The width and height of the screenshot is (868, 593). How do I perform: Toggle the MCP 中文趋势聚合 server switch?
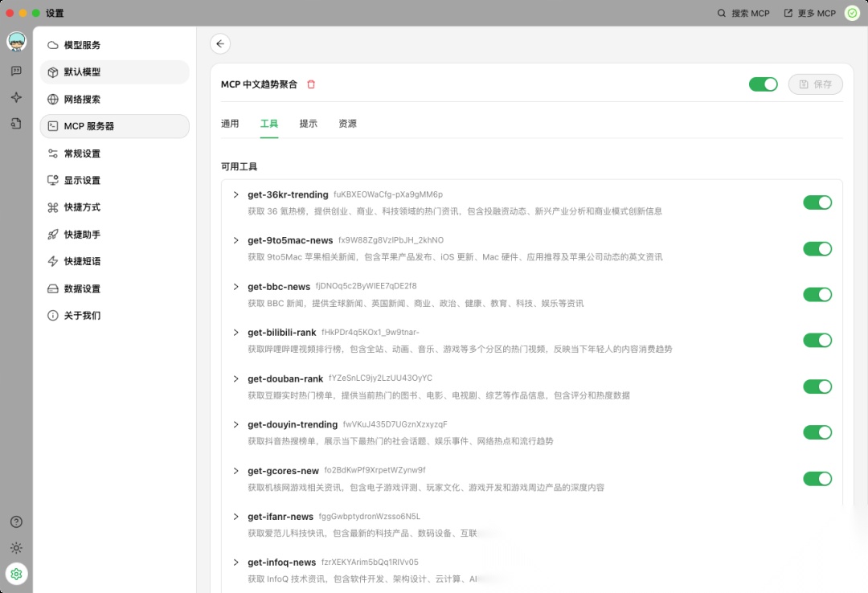[763, 84]
